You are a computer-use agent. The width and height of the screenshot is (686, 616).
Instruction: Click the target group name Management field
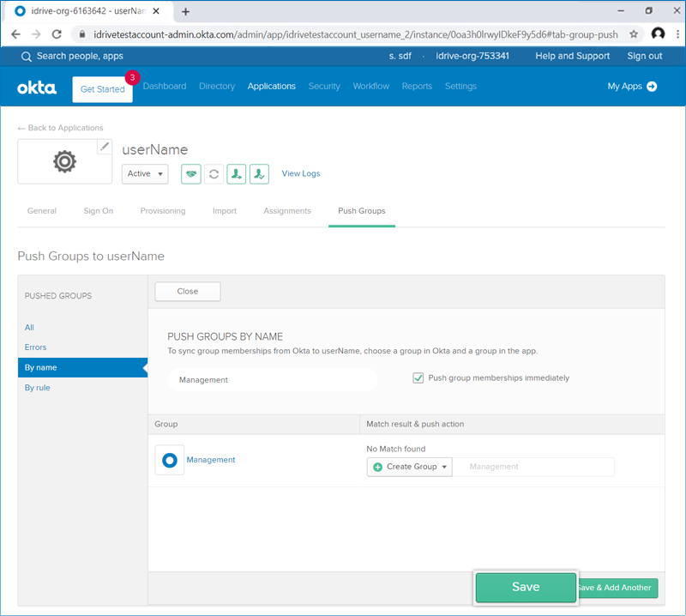[533, 467]
